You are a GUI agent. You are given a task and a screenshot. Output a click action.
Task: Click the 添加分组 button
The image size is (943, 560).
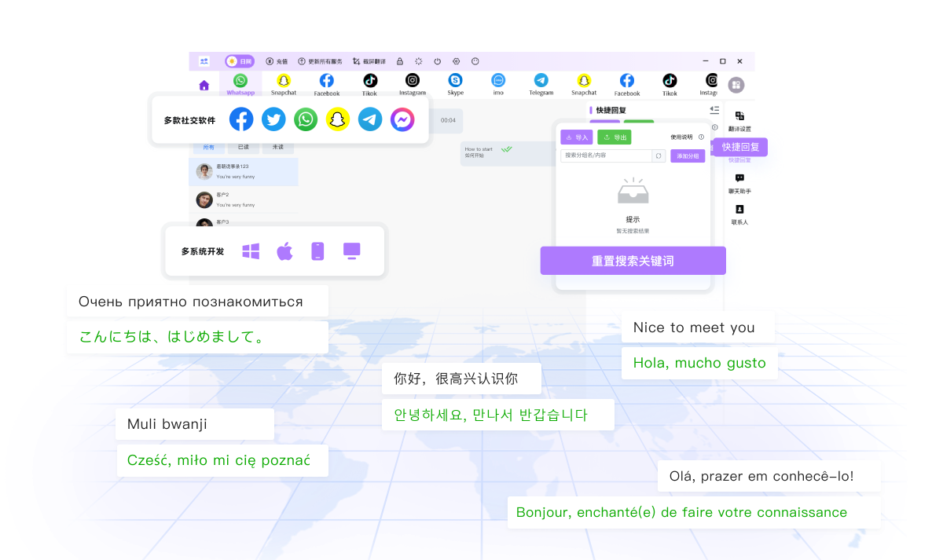pyautogui.click(x=688, y=156)
